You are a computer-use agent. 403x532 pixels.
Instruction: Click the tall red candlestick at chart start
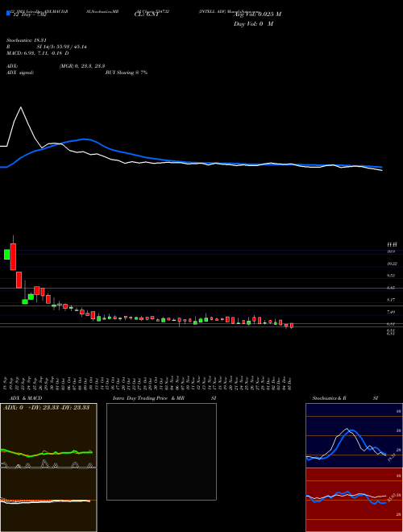click(x=13, y=256)
